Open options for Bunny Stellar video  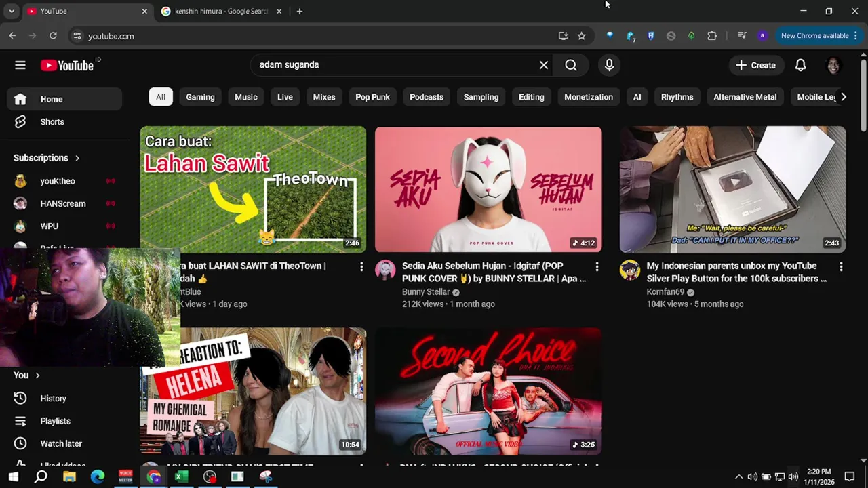click(x=597, y=266)
